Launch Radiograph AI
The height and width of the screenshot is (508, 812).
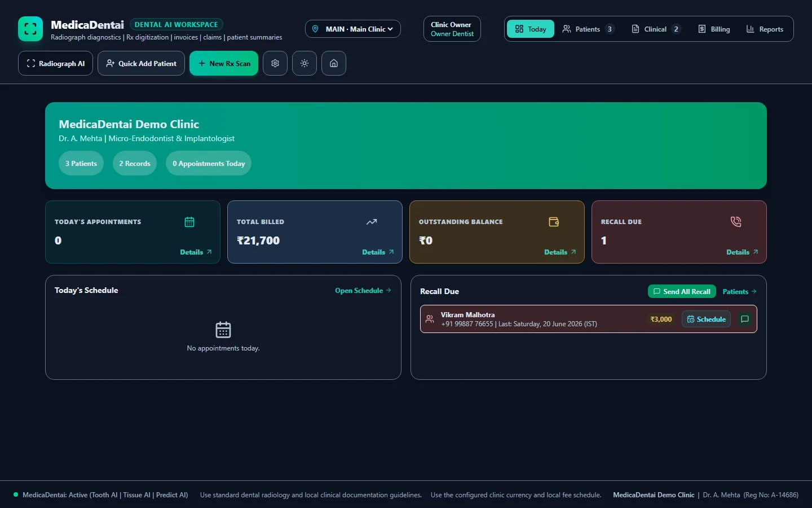[x=55, y=63]
